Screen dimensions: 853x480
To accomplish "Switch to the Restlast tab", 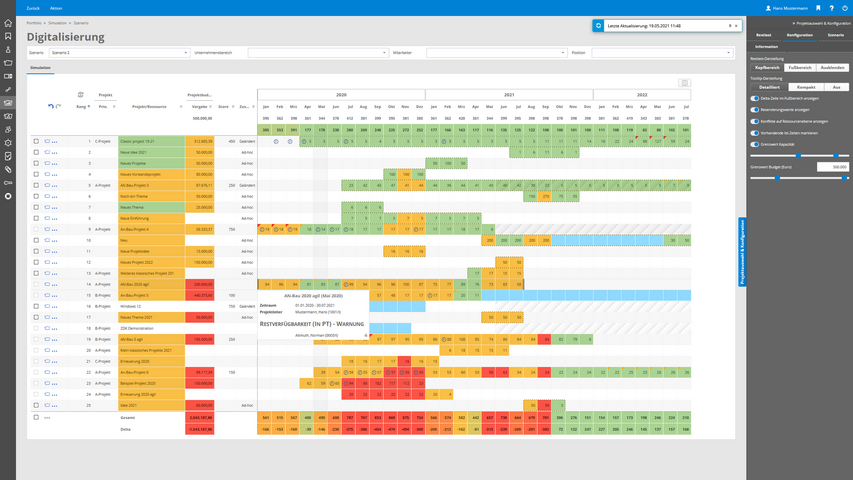I will tap(764, 34).
